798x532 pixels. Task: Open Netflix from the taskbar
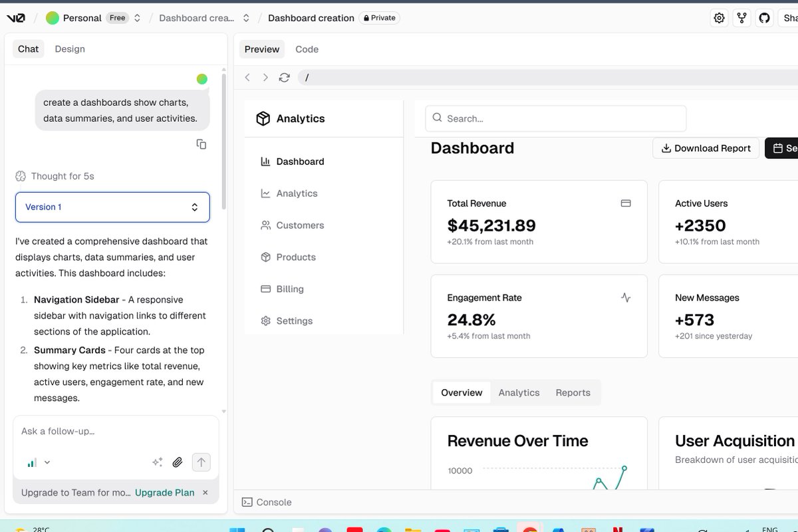[x=617, y=530]
